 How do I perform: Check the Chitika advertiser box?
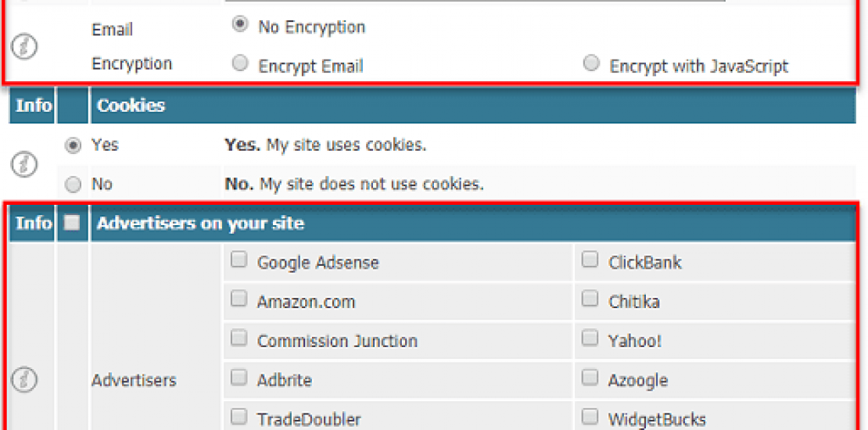tap(590, 299)
